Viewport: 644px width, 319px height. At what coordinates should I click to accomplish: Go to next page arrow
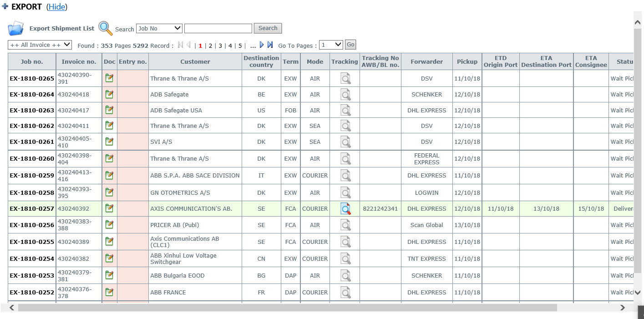point(262,45)
